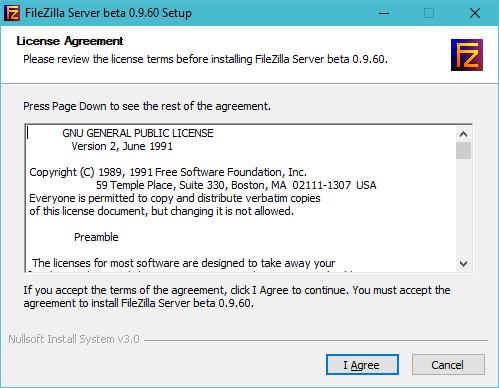This screenshot has height=388, width=499.
Task: Click the License Agreement page title
Action: 70,41
